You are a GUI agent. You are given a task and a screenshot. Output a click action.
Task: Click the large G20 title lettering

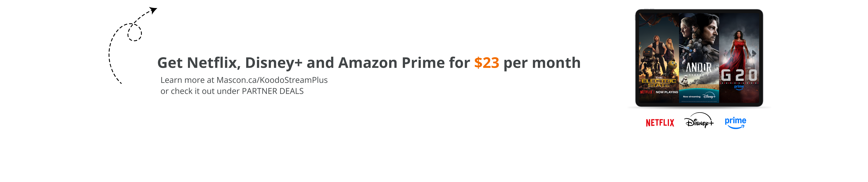click(x=739, y=75)
